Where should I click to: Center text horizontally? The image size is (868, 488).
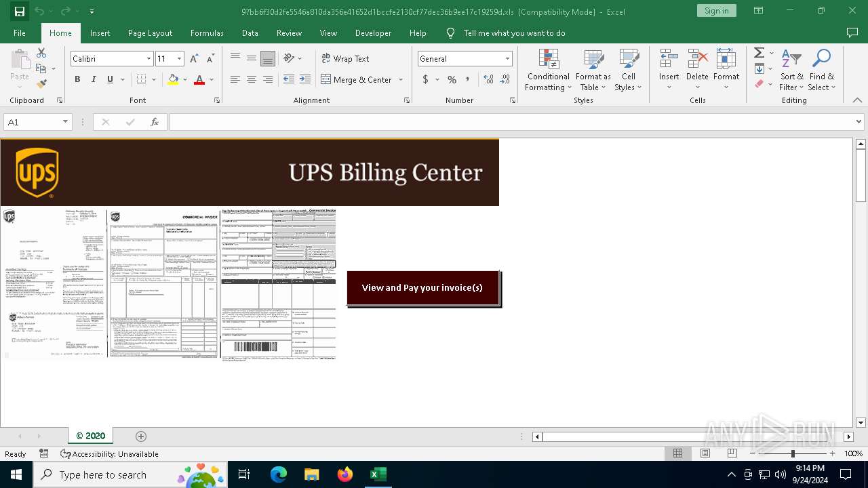[x=252, y=79]
